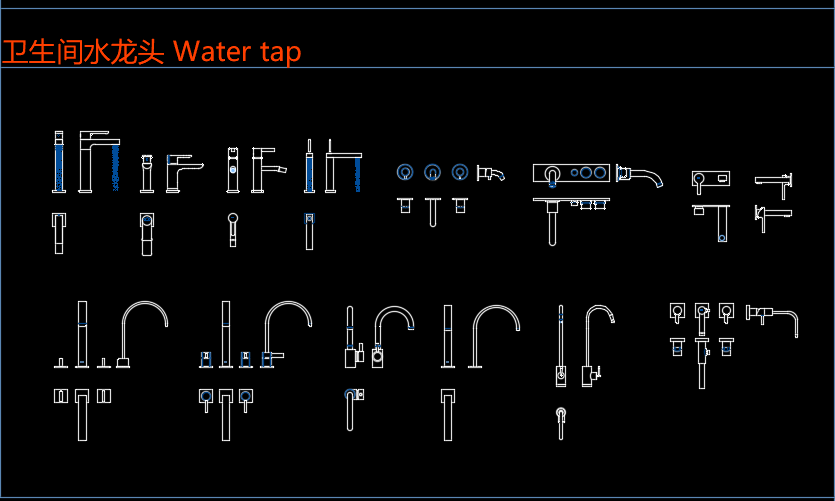The width and height of the screenshot is (835, 501).
Task: Select the second gooseneck faucet with lever handle at its base
Action: [x=286, y=334]
